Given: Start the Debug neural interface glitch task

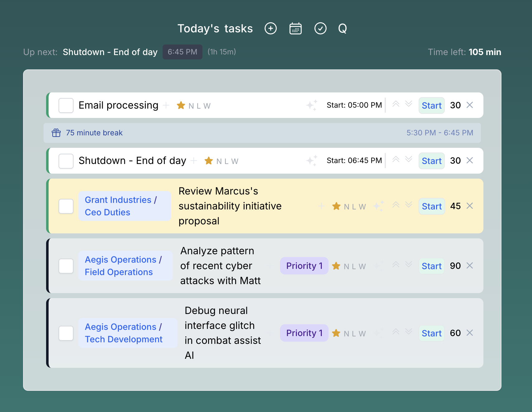Looking at the screenshot, I should coord(432,333).
